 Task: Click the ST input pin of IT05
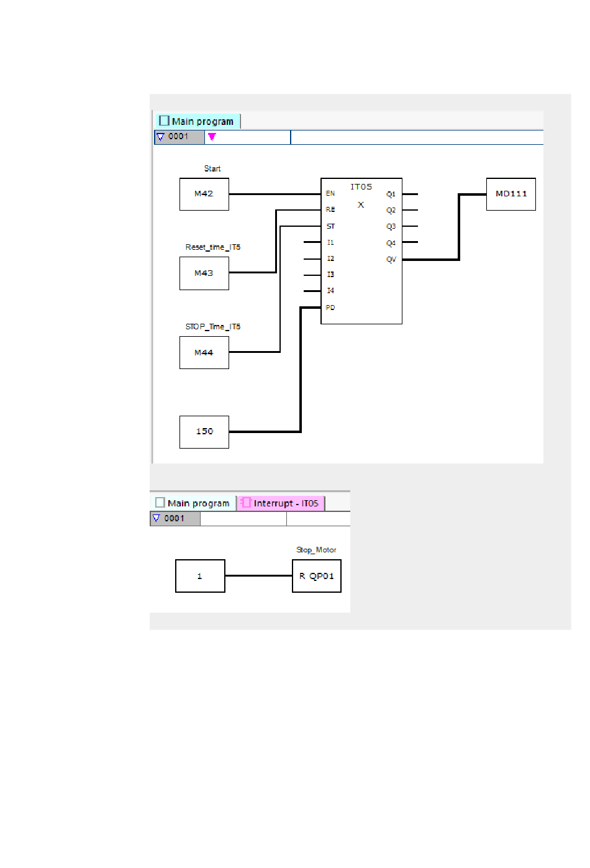[330, 226]
